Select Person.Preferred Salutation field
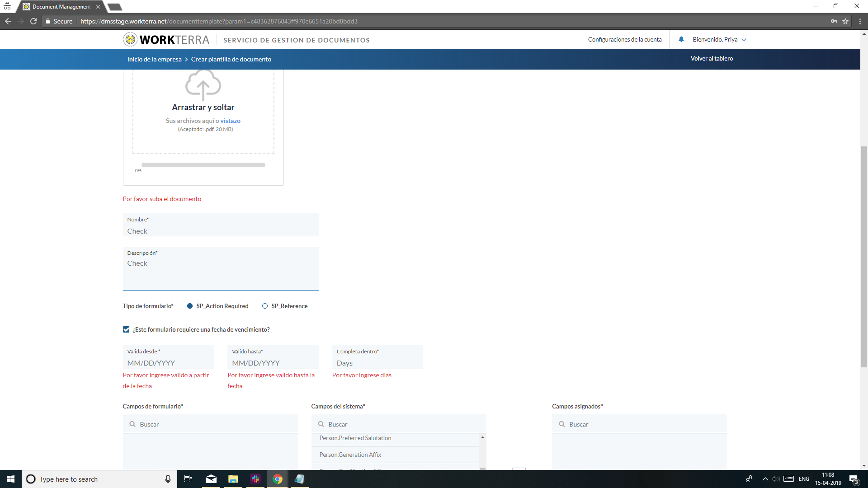This screenshot has height=488, width=868. 395,439
